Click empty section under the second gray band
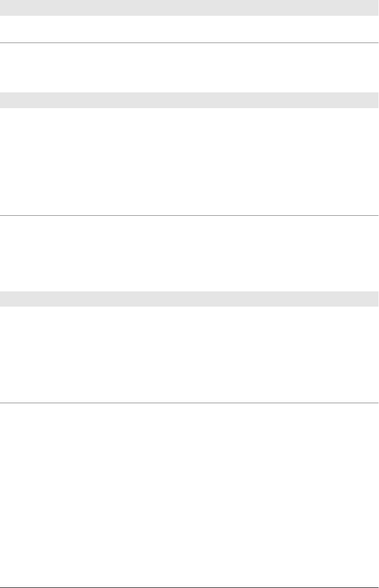 189,162
